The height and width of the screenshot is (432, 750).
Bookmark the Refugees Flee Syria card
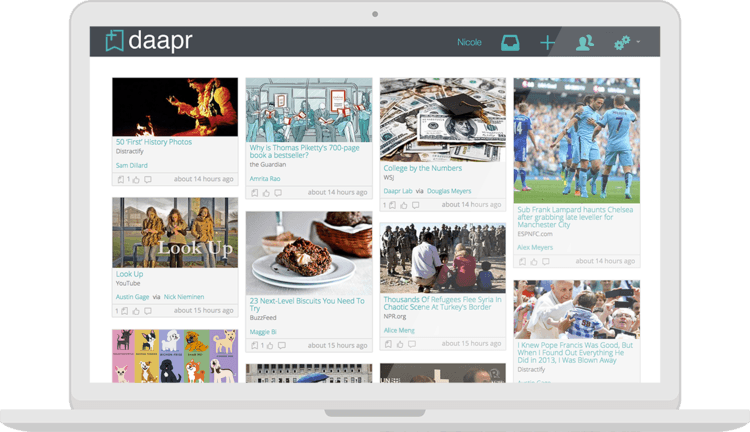tap(388, 344)
